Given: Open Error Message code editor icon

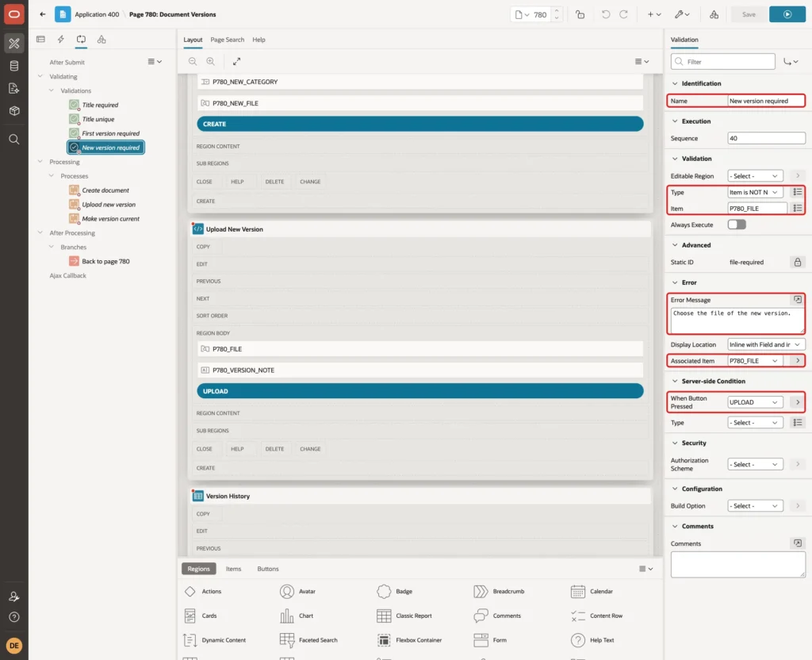Looking at the screenshot, I should (x=798, y=299).
